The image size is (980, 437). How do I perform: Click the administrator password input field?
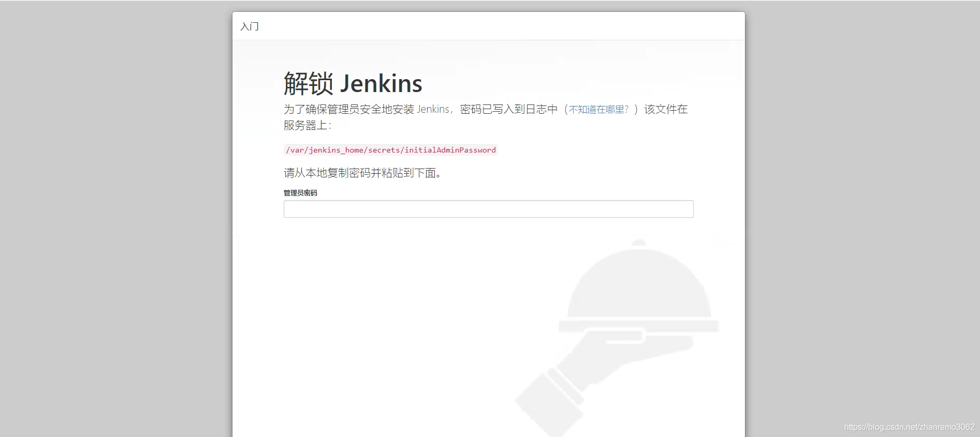(x=488, y=209)
